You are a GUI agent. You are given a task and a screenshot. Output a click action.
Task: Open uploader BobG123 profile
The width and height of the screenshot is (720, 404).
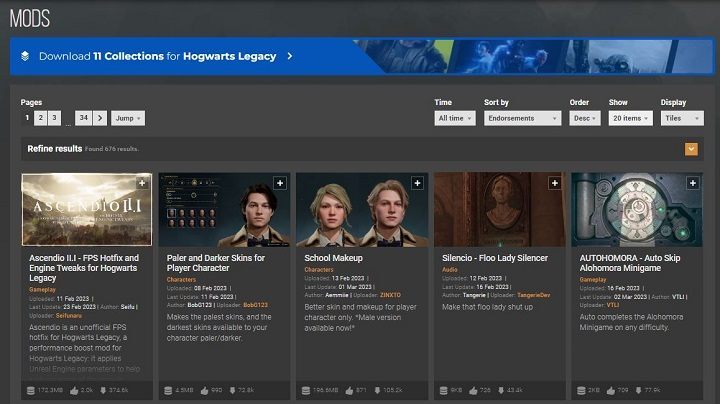[255, 305]
